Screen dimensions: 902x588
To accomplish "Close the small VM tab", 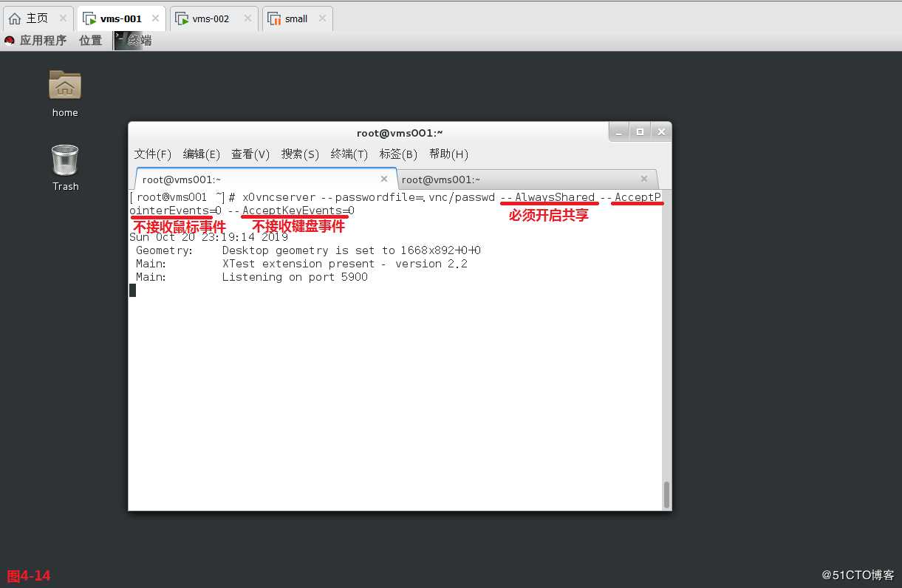I will (321, 18).
